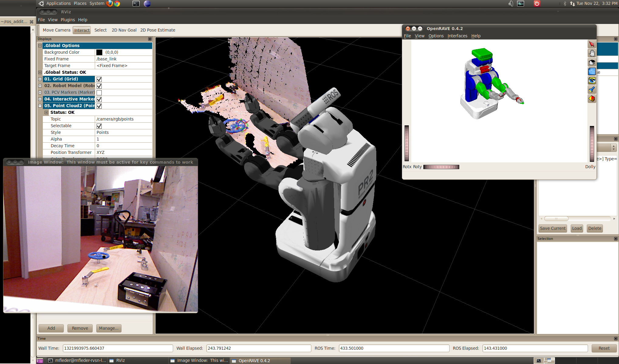This screenshot has height=364, width=619.
Task: Toggle the 05. Point Cloud2 checkbox
Action: [99, 106]
